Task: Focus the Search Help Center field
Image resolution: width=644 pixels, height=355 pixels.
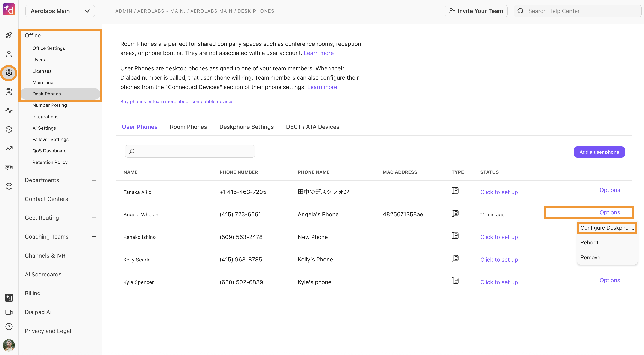Action: (577, 11)
